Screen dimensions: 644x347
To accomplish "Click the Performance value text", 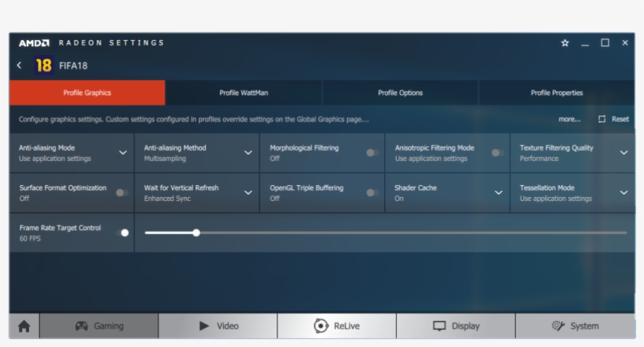I will pyautogui.click(x=539, y=159).
